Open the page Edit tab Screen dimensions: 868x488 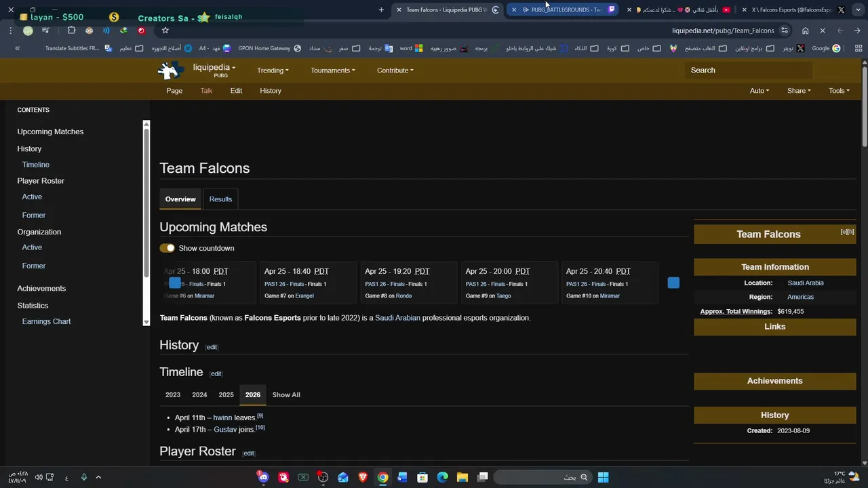[236, 91]
